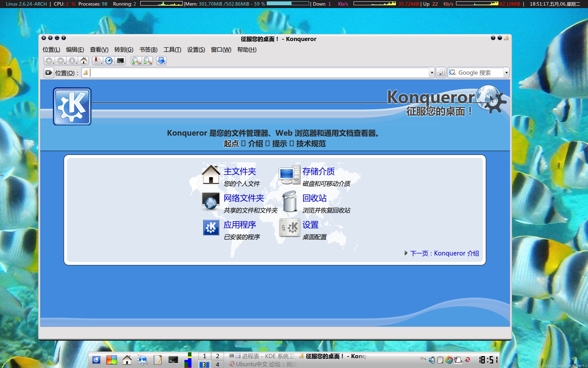The width and height of the screenshot is (588, 368).
Task: Open home folder from bottom panel
Action: [x=127, y=360]
